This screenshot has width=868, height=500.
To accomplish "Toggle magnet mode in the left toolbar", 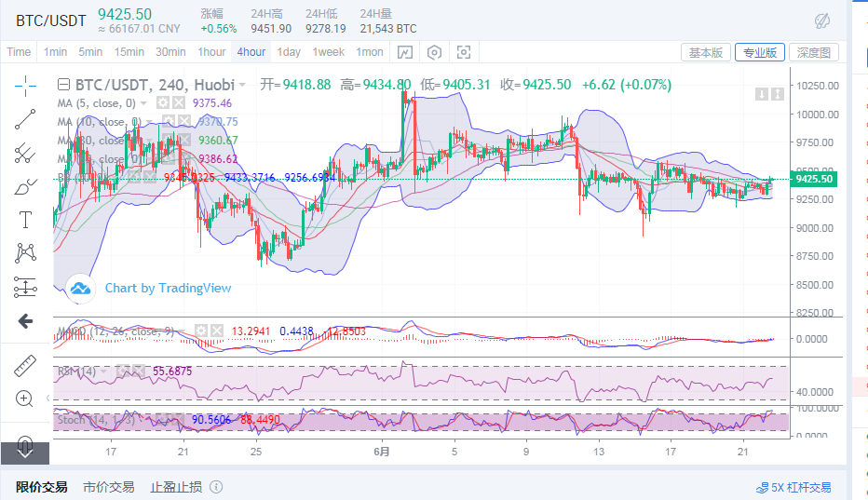I will (25, 442).
